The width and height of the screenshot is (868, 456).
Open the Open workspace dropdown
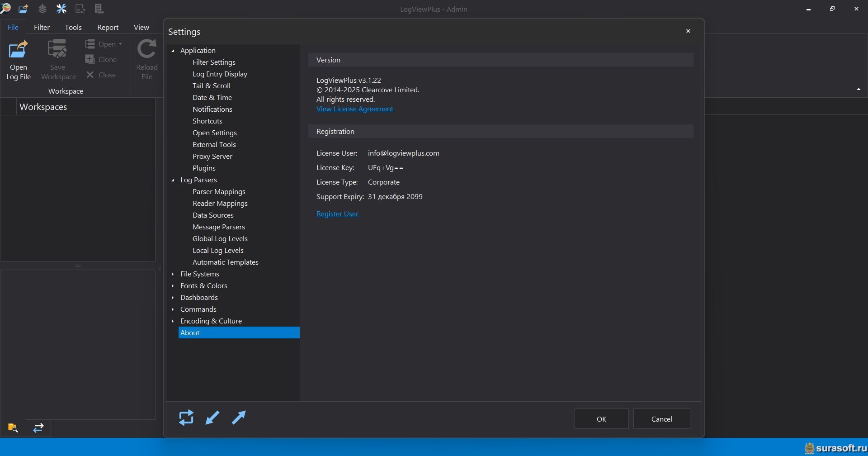[120, 44]
